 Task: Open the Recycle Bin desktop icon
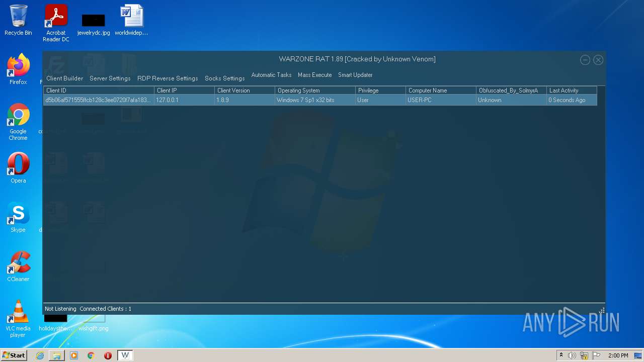click(18, 20)
